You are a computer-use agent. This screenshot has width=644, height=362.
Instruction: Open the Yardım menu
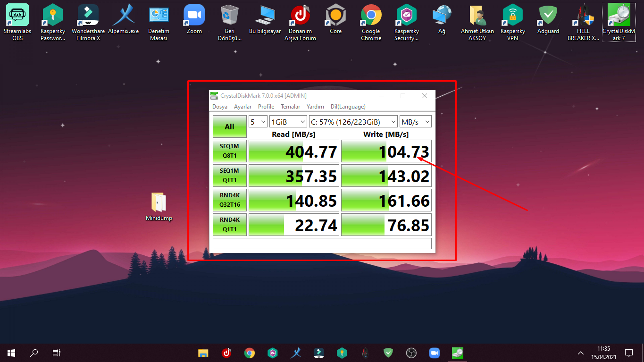[315, 107]
